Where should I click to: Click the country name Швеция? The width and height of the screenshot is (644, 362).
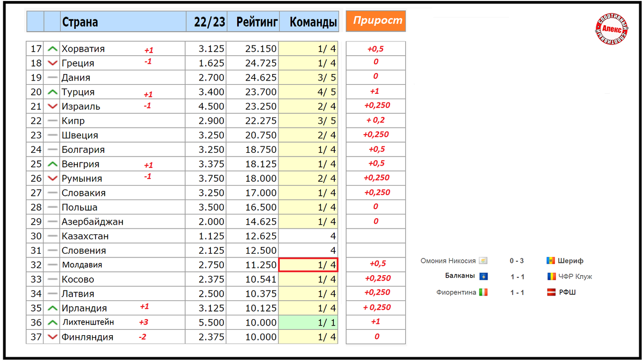[x=80, y=135]
